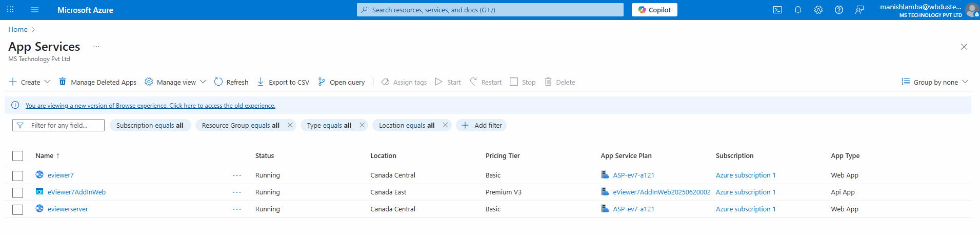Open the eViewer7AddInWeb20250620002 plan link
The height and width of the screenshot is (237, 980).
click(661, 192)
